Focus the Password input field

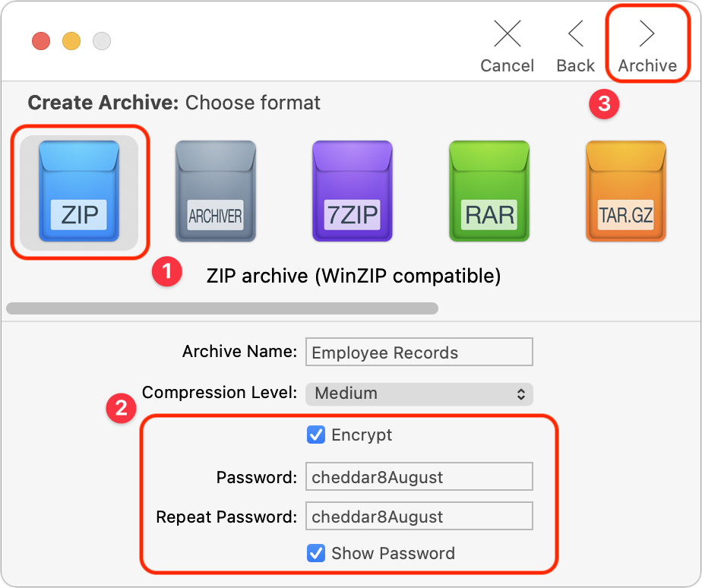click(x=419, y=476)
